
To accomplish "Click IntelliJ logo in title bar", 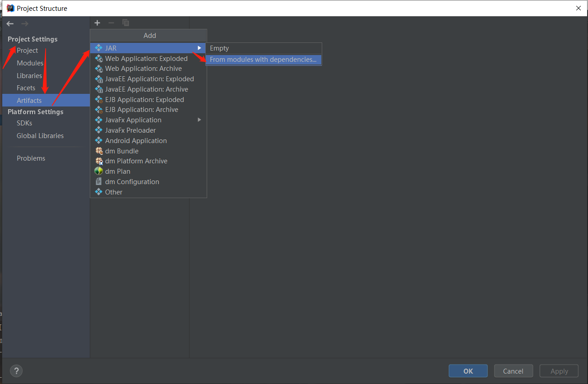I will pyautogui.click(x=10, y=8).
